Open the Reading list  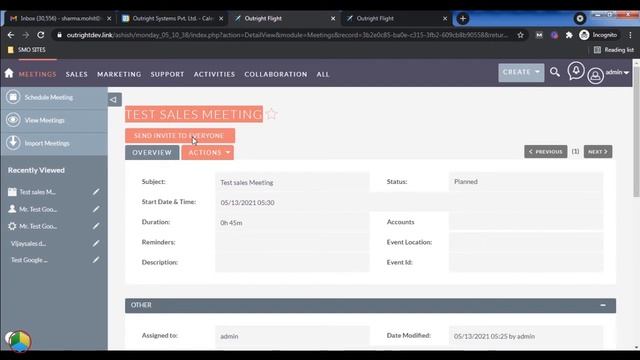(614, 50)
